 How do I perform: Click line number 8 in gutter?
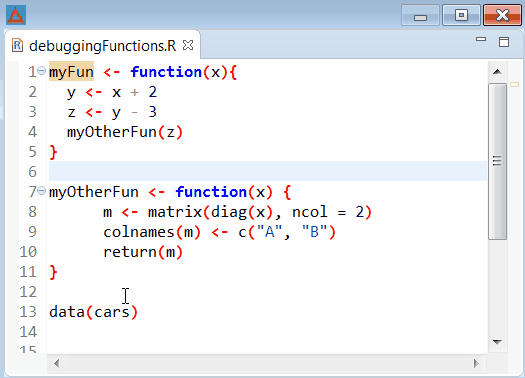point(32,212)
